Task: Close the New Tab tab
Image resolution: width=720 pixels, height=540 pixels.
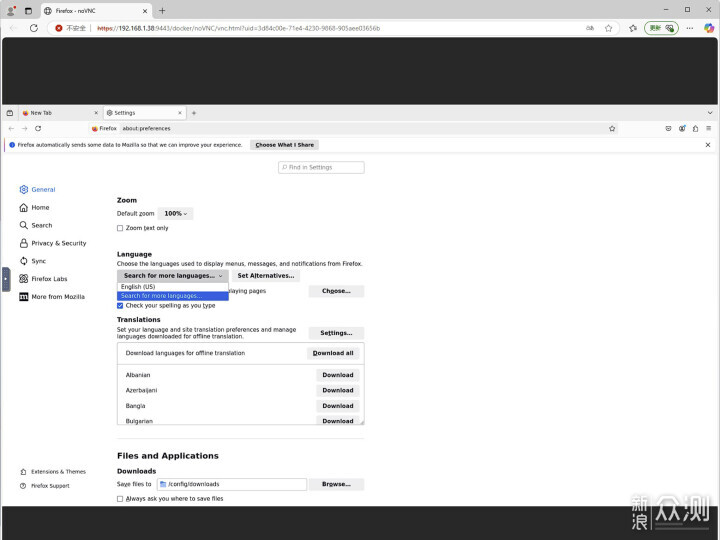Action: tap(96, 112)
